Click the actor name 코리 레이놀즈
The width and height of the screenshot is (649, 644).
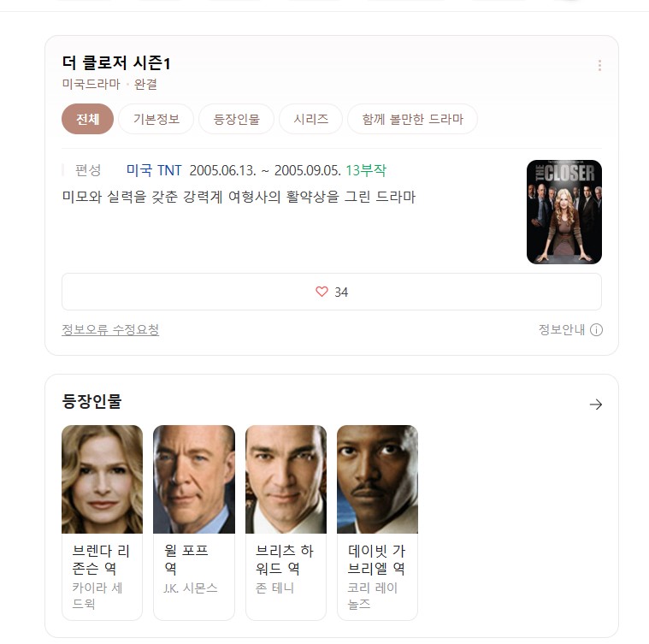coord(372,596)
